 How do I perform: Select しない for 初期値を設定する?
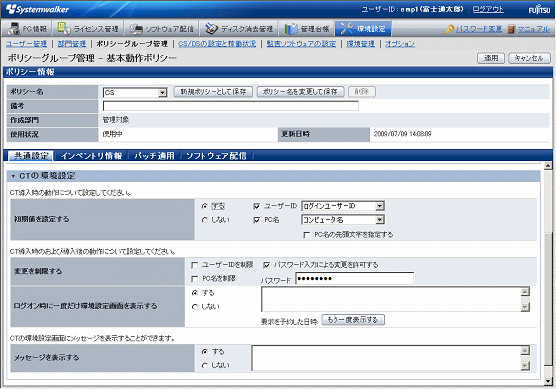(x=205, y=220)
